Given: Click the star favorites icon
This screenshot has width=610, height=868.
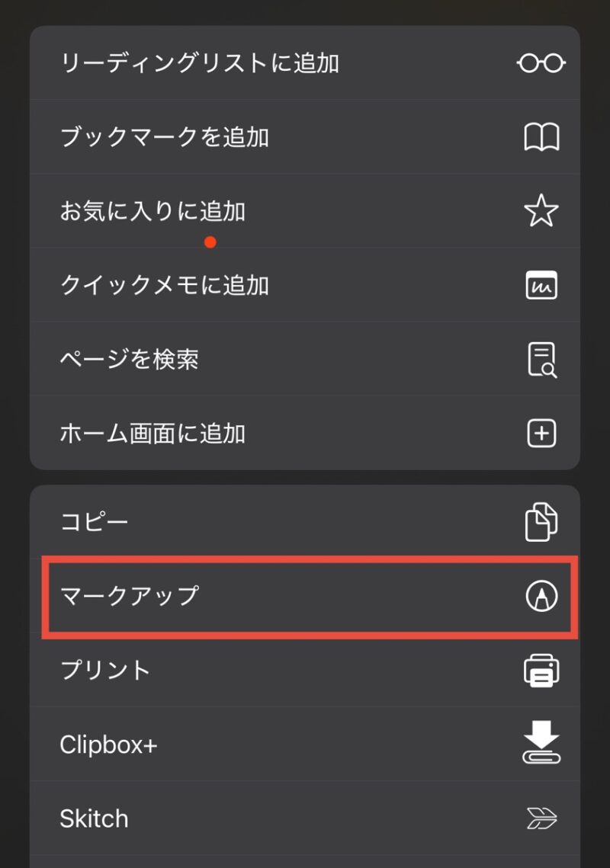Looking at the screenshot, I should pos(541,211).
